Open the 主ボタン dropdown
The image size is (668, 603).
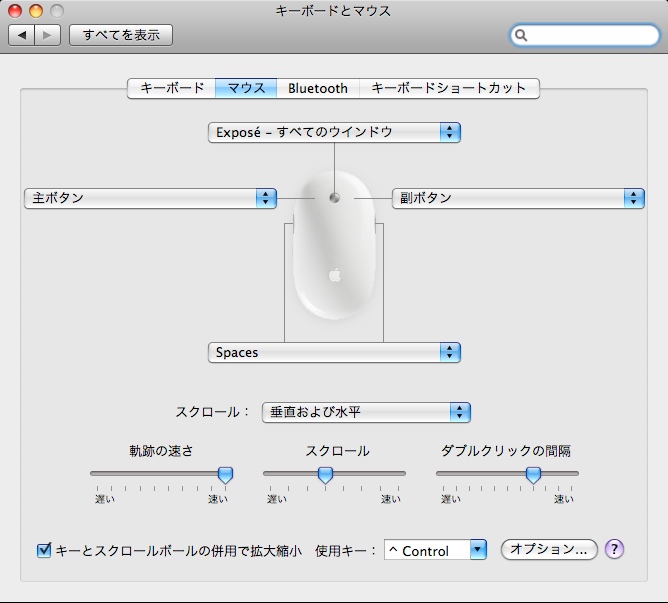tap(150, 198)
